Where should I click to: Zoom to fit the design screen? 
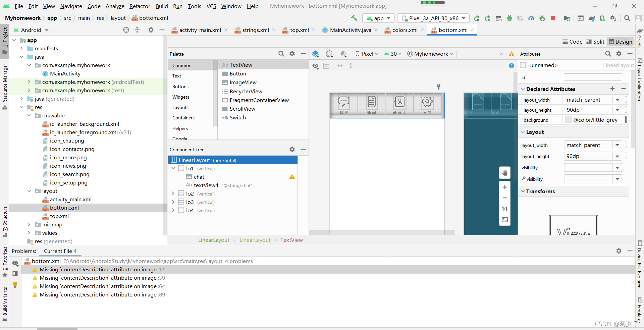pos(505,220)
